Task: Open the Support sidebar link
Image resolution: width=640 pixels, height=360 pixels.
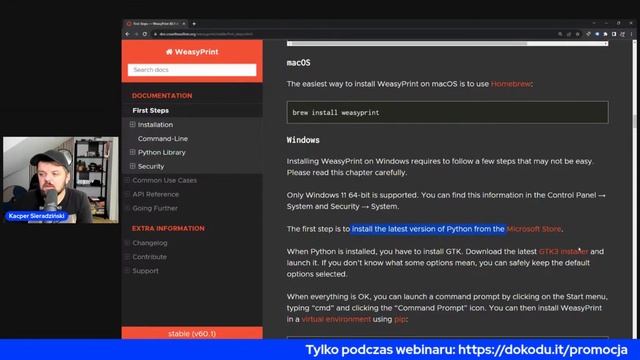Action: pos(145,271)
